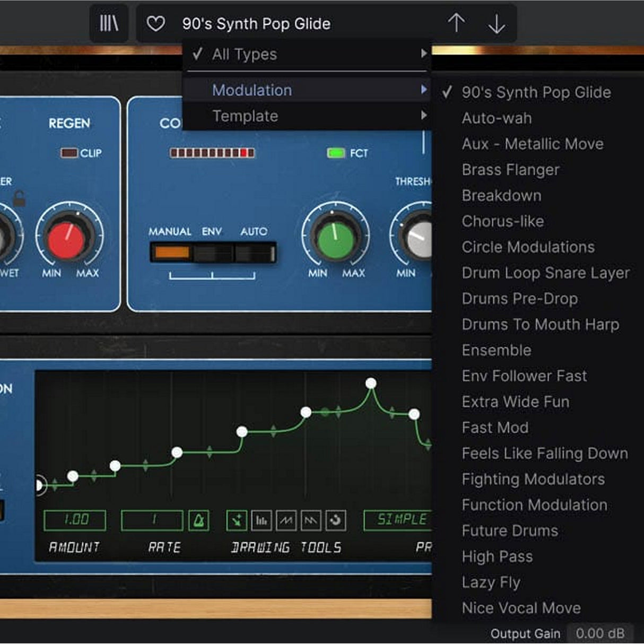The height and width of the screenshot is (644, 644).
Task: Click the AMOUNT value field
Action: pyautogui.click(x=74, y=519)
